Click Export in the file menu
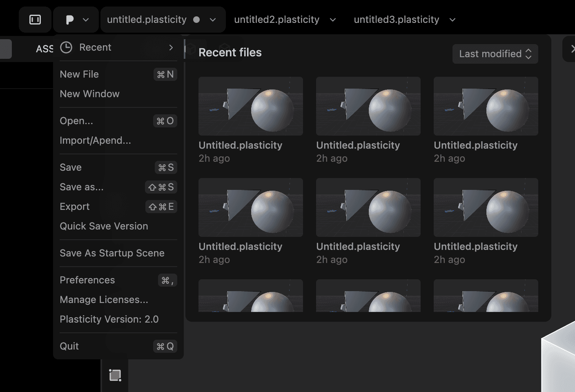575x392 pixels. pos(75,207)
